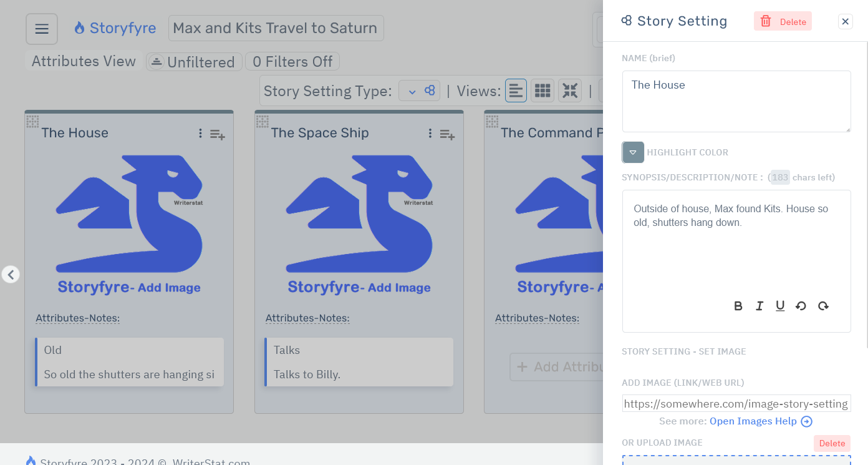Switch to Attributes View
The height and width of the screenshot is (465, 868).
point(82,61)
